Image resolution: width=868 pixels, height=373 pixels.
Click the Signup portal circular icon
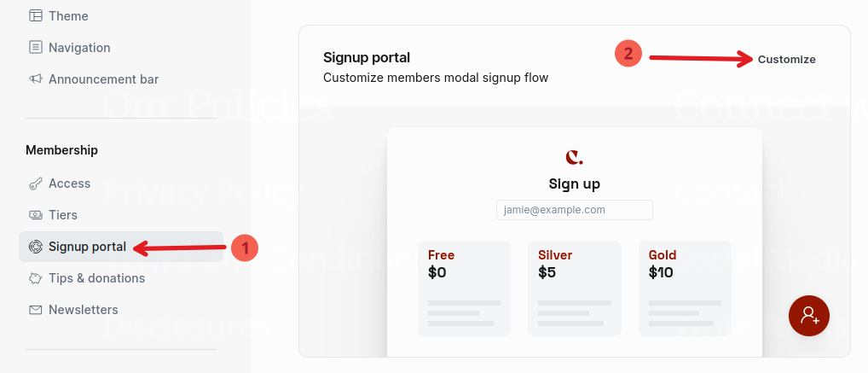coord(35,247)
